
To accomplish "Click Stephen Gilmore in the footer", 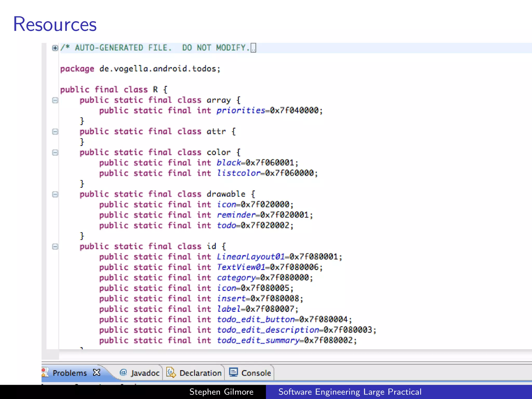I will click(x=221, y=392).
